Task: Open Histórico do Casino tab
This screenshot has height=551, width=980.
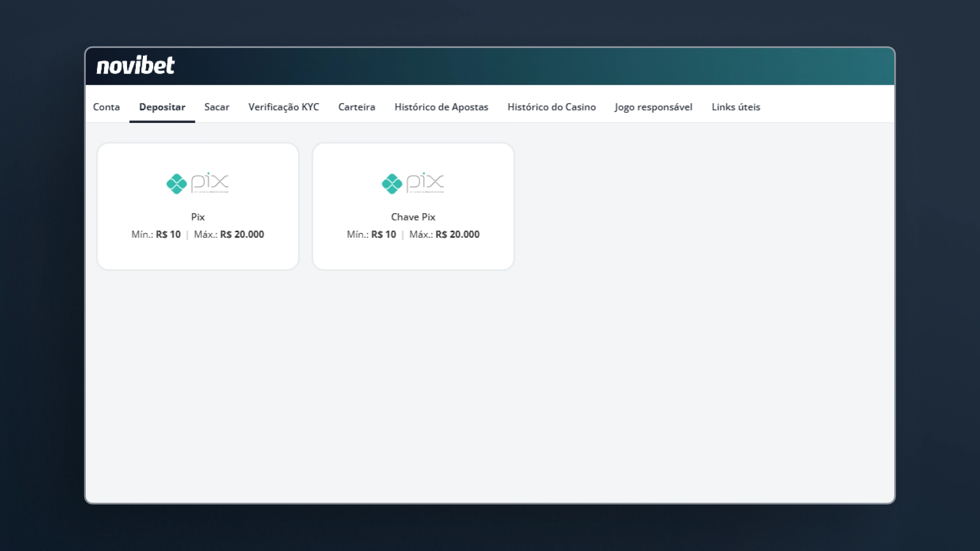Action: pos(552,107)
